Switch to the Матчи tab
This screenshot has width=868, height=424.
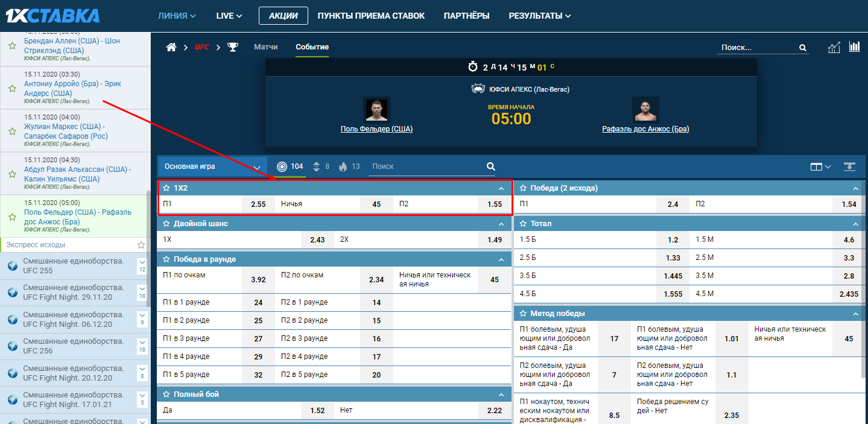point(266,47)
